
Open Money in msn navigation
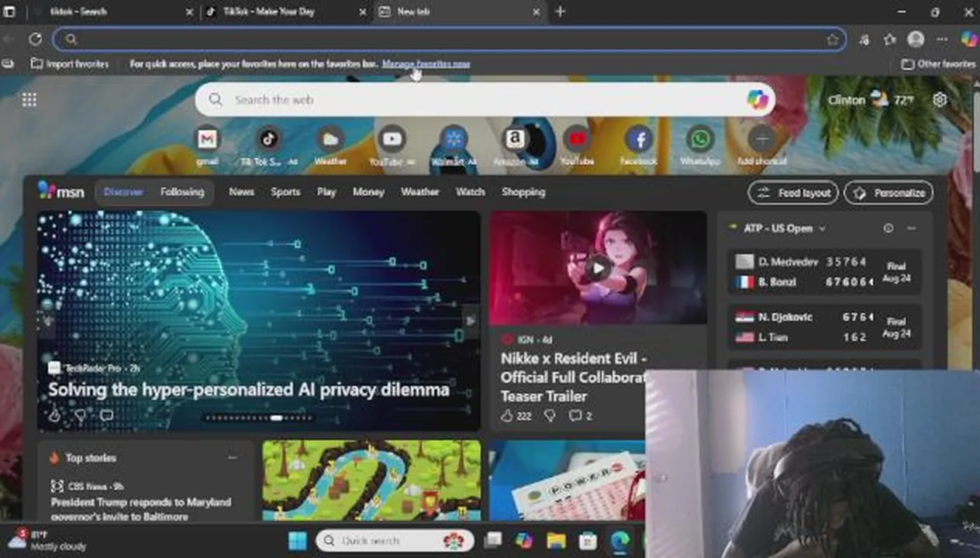(368, 191)
